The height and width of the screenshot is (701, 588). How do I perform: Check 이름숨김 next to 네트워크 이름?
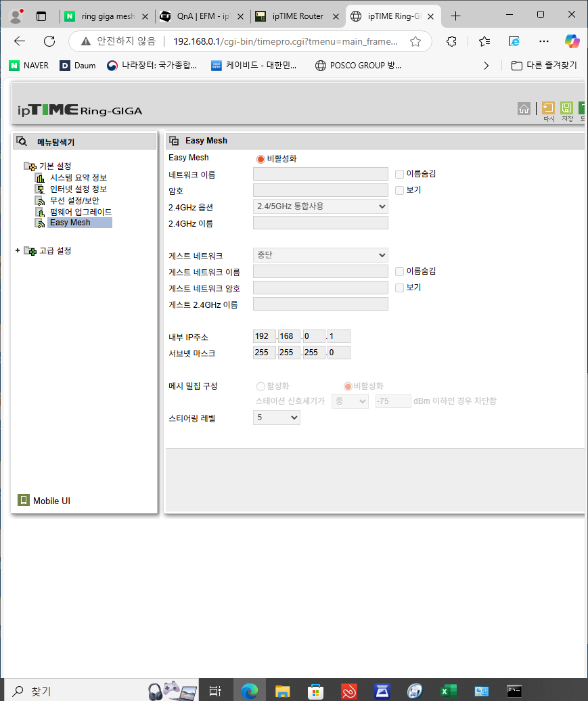399,174
